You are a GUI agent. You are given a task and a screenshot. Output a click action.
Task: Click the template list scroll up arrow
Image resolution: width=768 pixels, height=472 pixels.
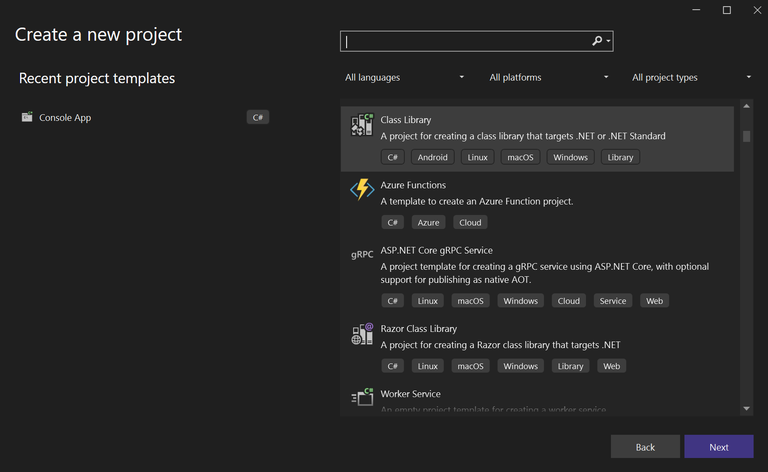coord(746,106)
